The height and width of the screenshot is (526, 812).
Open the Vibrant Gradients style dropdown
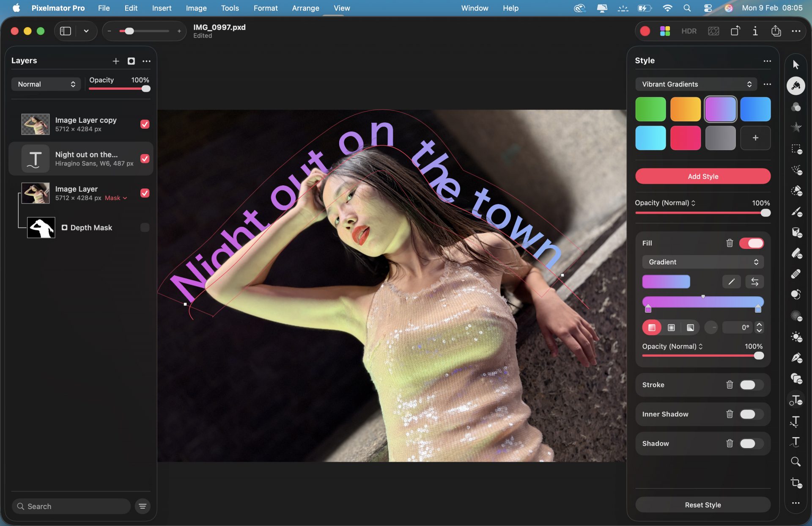coord(696,84)
